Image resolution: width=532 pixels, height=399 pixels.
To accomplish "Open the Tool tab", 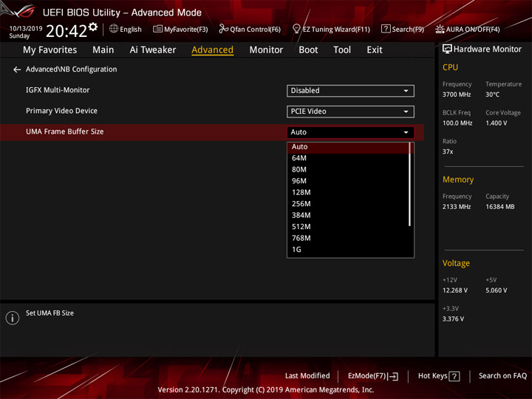I will coord(342,50).
